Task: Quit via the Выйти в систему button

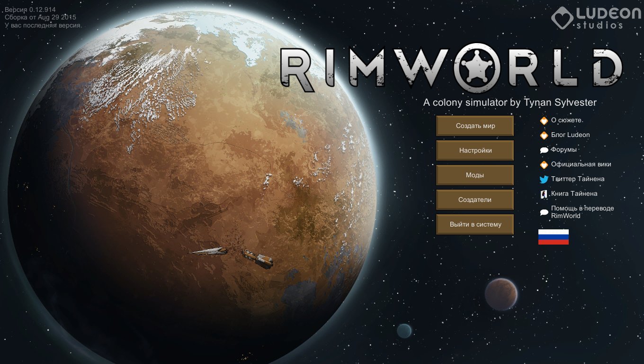Action: [475, 225]
